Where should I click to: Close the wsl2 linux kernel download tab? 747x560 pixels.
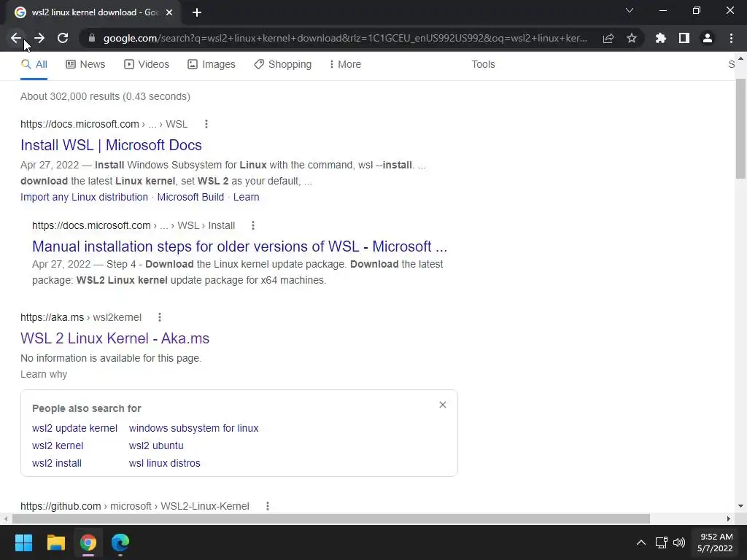169,12
